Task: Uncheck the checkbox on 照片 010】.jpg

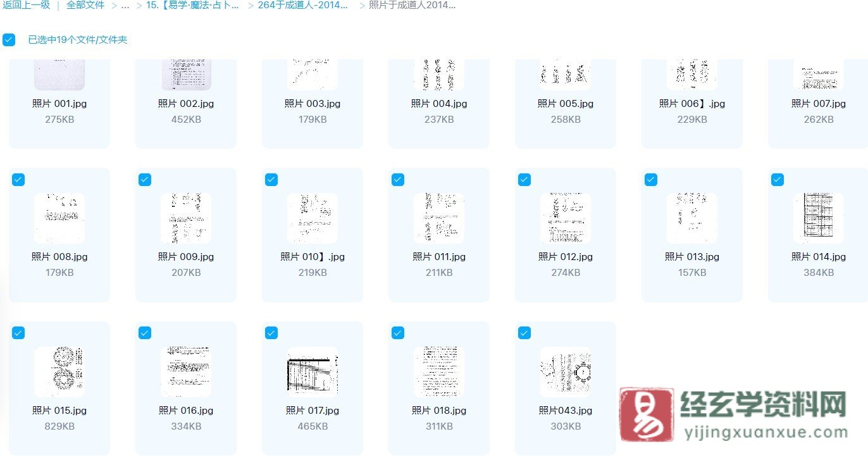Action: click(271, 180)
